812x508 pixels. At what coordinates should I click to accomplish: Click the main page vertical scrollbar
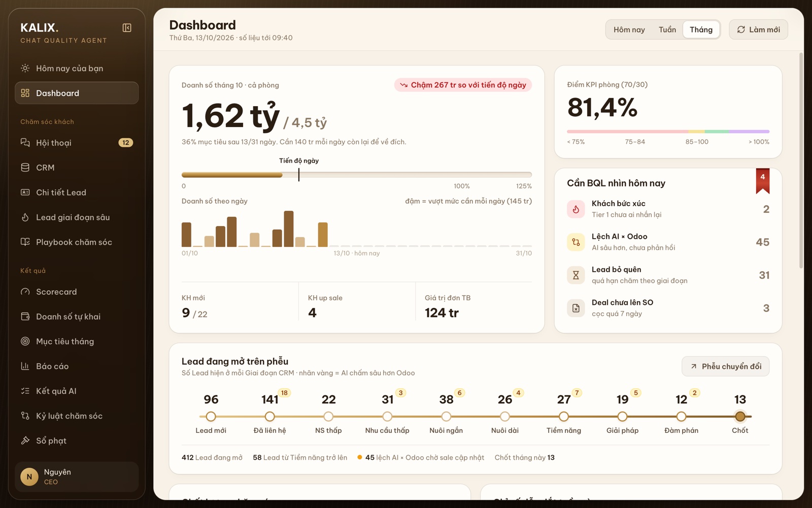[x=801, y=160]
